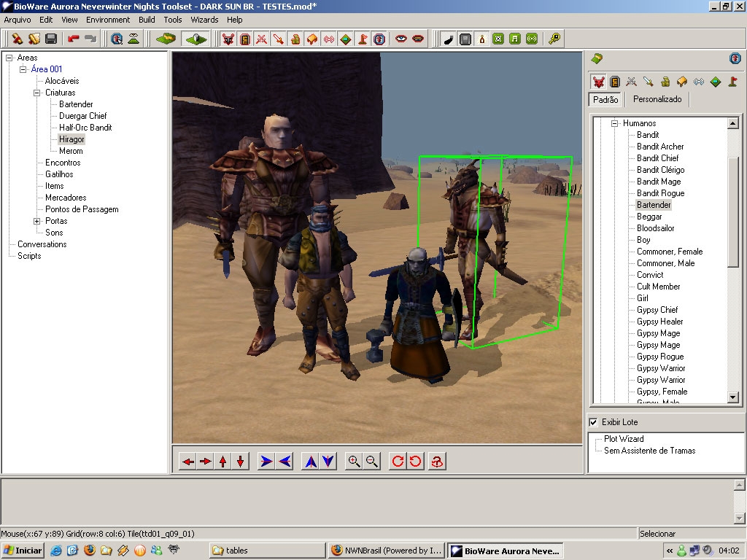This screenshot has height=560, width=747.
Task: Rotate camera clockwise with red circular arrow
Action: (398, 461)
